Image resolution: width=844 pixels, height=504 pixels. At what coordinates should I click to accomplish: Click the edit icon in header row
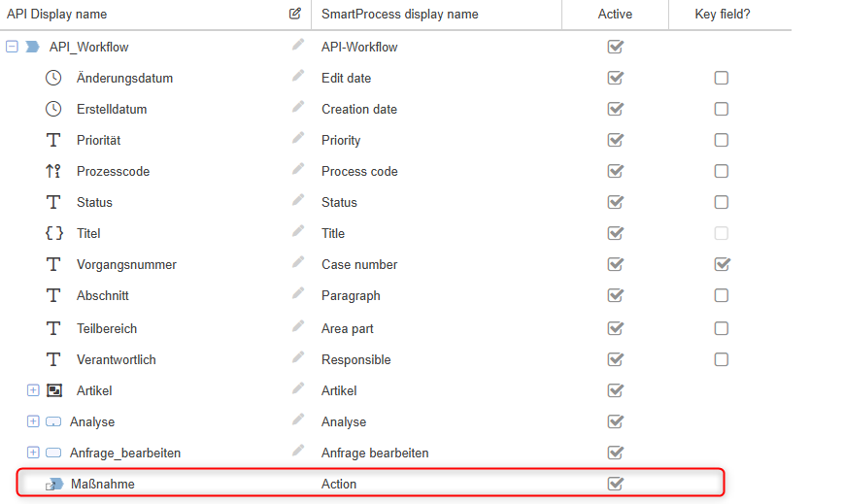295,14
